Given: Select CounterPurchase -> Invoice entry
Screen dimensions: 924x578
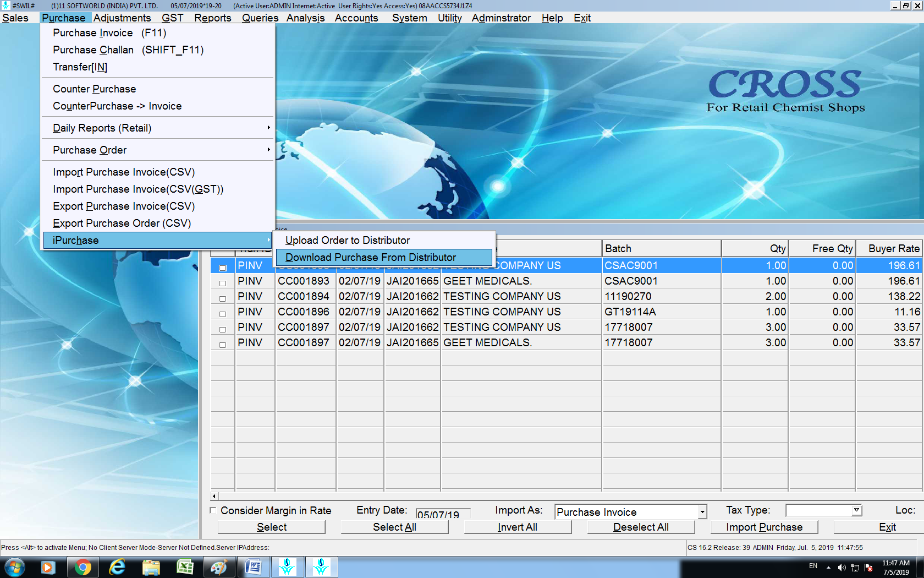Looking at the screenshot, I should 158,106.
